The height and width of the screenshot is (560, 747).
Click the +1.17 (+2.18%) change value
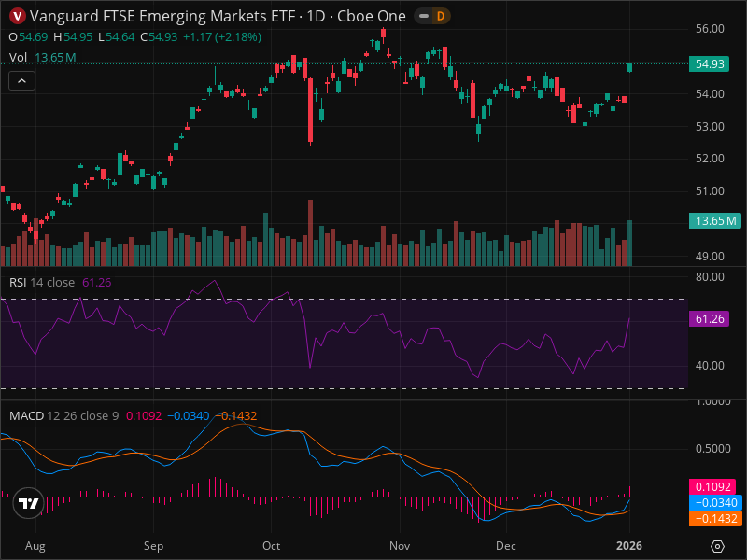(x=222, y=37)
